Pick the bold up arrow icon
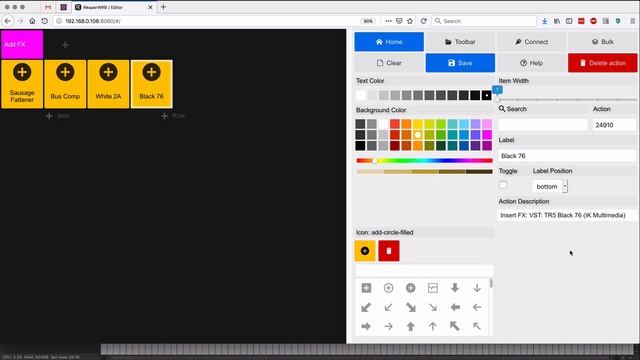The width and height of the screenshot is (640, 360). (x=410, y=326)
